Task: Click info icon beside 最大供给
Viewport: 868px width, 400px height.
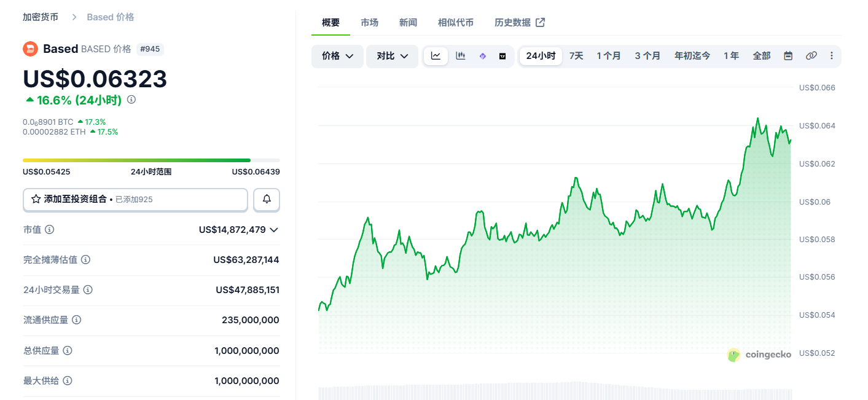Action: tap(68, 381)
